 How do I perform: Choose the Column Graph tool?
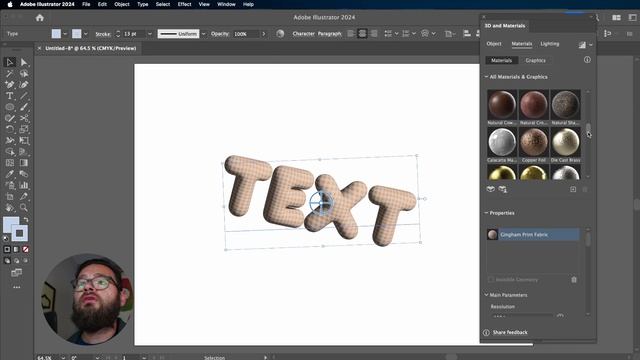(24, 185)
